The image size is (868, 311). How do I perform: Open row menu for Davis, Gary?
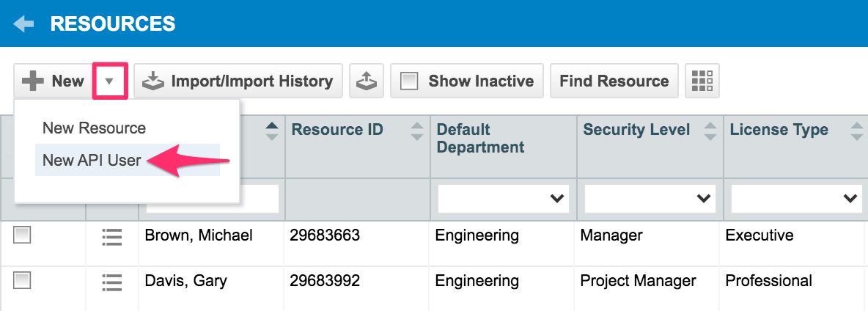pos(111,281)
